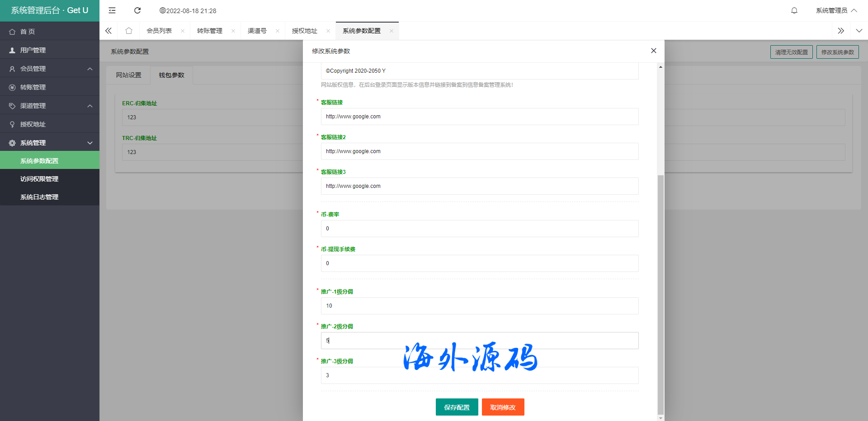Open the notification bell

coord(794,10)
